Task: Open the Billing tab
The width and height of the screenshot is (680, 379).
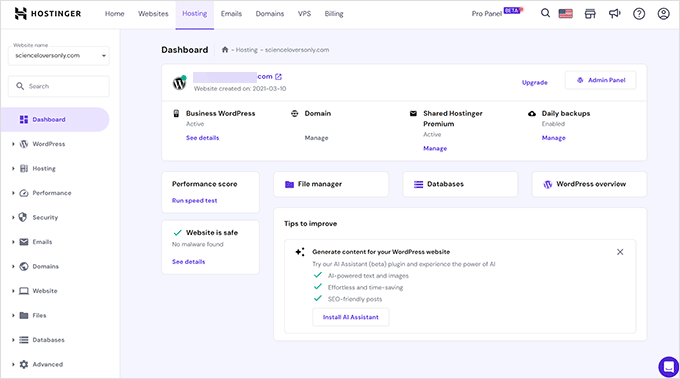Action: point(334,14)
